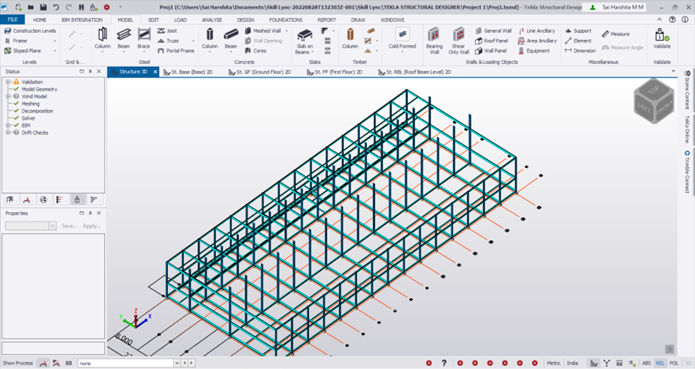The height and width of the screenshot is (369, 695).
Task: Choose the Slab on Beams tool
Action: (x=305, y=41)
